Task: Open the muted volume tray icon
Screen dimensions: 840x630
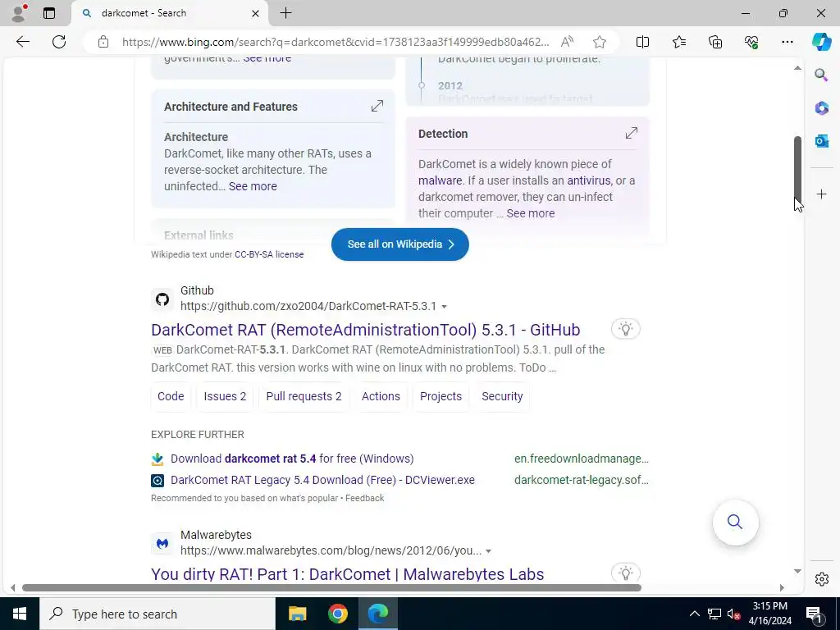Action: 733,614
